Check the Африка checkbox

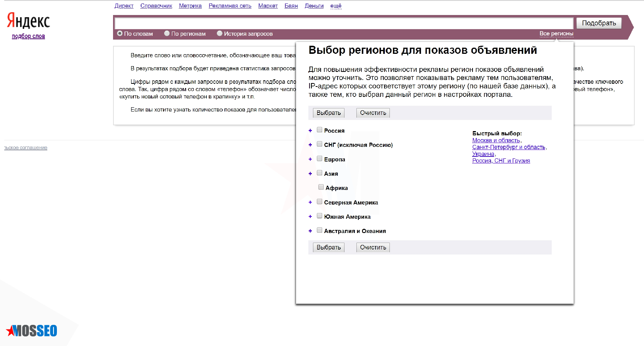click(x=321, y=187)
